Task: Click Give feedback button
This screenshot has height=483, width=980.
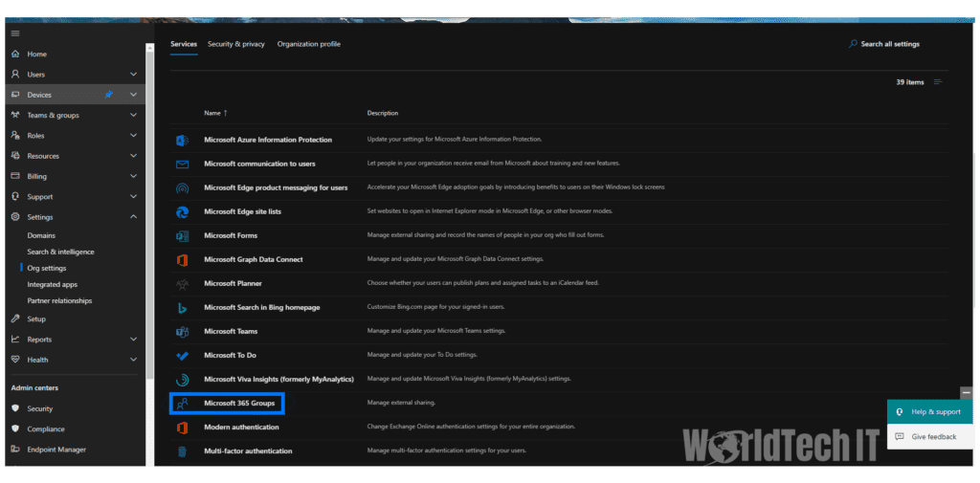Action: 929,437
